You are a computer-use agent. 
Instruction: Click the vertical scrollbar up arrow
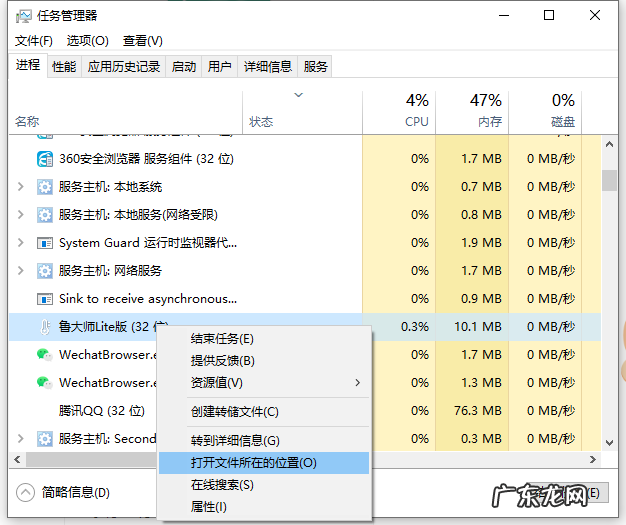click(x=609, y=145)
